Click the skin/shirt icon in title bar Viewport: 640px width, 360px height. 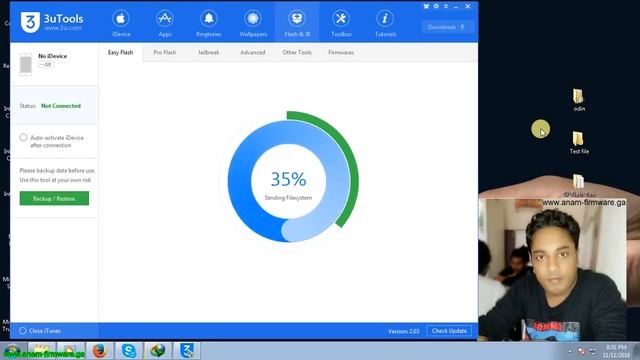click(x=426, y=6)
